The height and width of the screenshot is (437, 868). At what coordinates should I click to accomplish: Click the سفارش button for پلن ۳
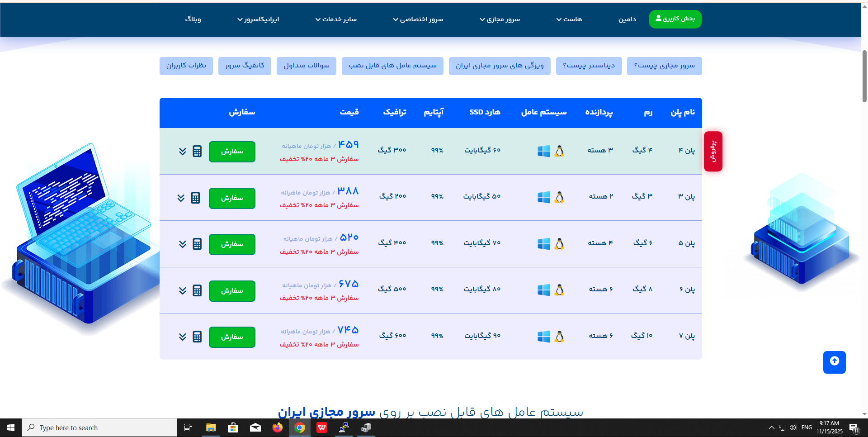tap(231, 198)
